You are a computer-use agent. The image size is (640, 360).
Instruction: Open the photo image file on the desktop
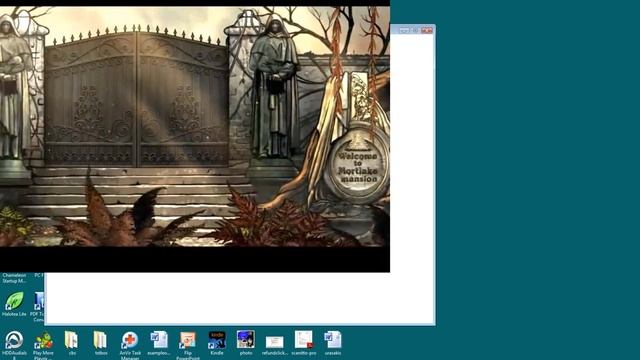[x=246, y=343]
